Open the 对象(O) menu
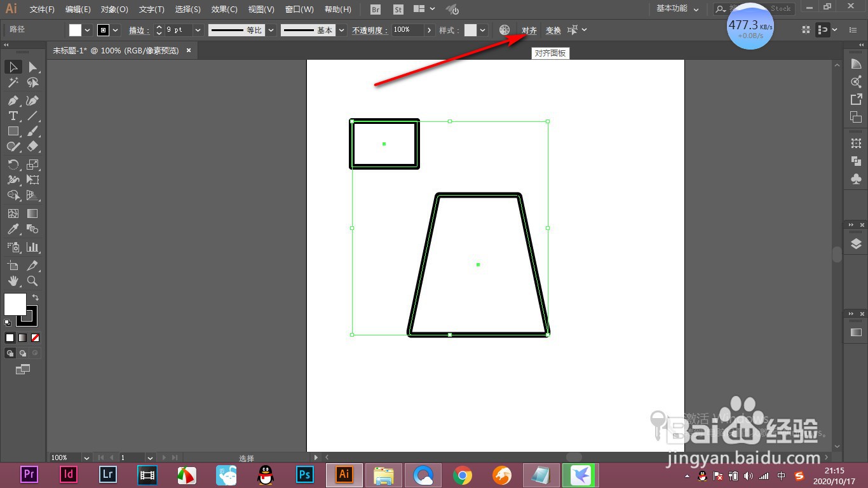The height and width of the screenshot is (488, 868). point(114,10)
